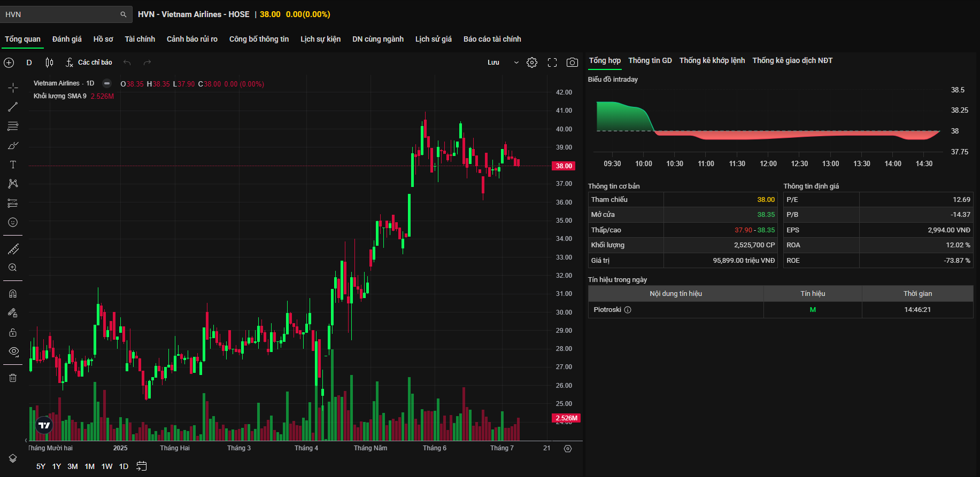Viewport: 980px width, 477px height.
Task: Toggle lock all drawing tools
Action: (x=13, y=332)
